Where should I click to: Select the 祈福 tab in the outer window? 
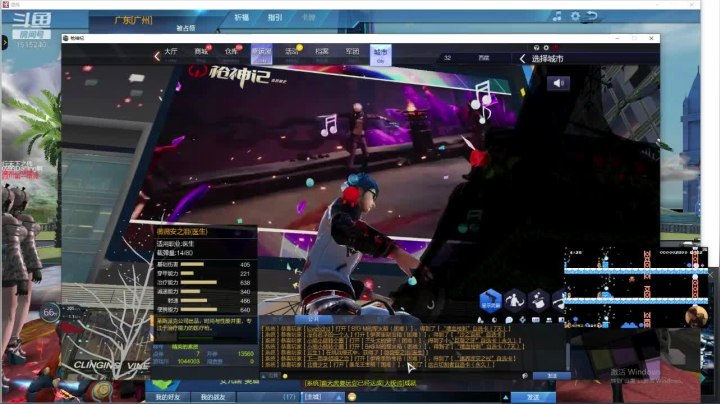[x=242, y=17]
